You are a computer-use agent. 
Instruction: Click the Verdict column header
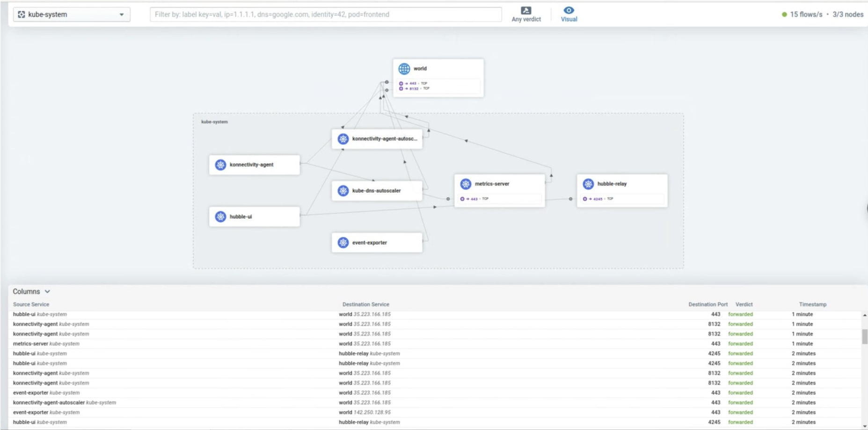pos(744,304)
